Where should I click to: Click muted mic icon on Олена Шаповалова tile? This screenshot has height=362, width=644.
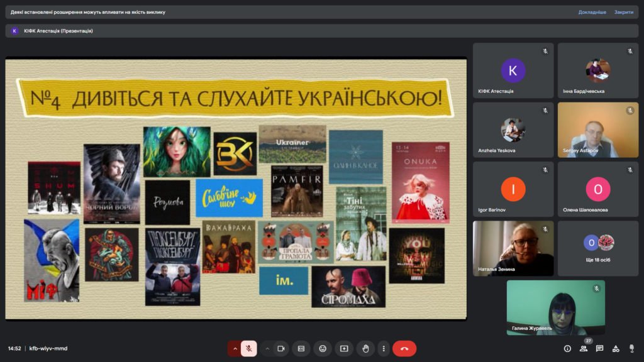[x=630, y=170]
